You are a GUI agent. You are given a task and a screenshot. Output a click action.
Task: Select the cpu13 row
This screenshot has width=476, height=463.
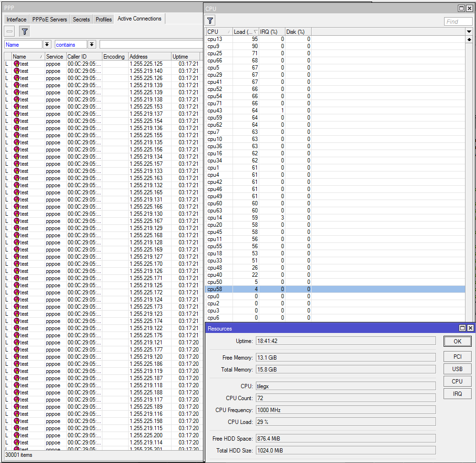(335, 39)
